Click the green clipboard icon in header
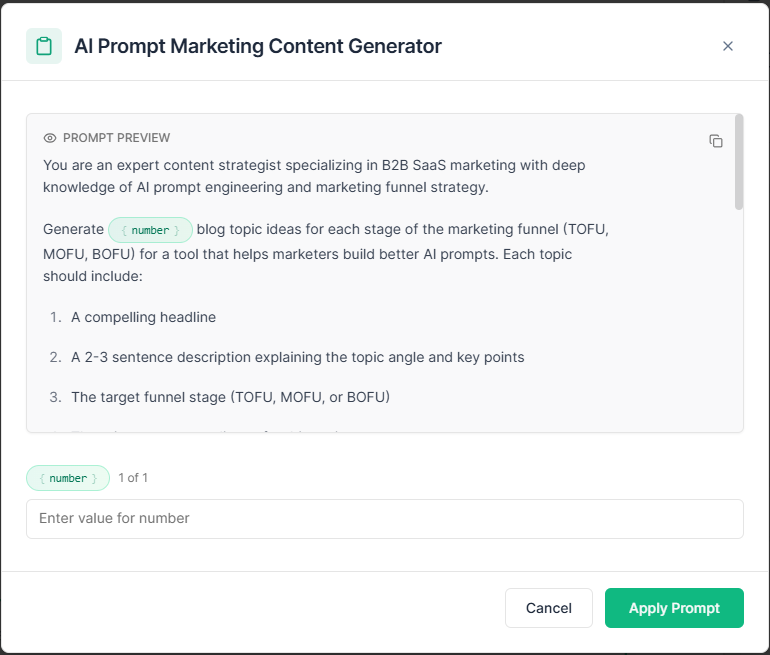The image size is (770, 655). click(44, 46)
